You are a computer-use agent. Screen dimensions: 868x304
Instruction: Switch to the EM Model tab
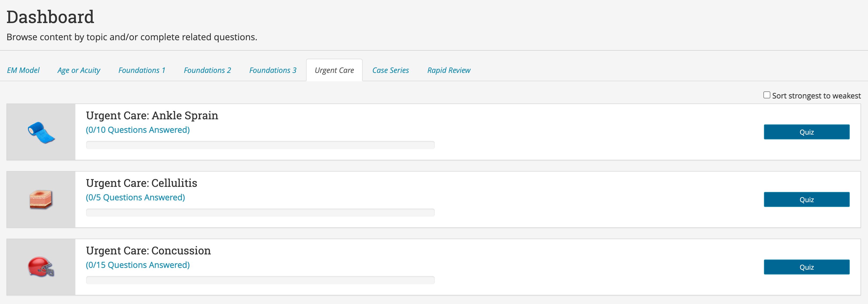(x=23, y=70)
